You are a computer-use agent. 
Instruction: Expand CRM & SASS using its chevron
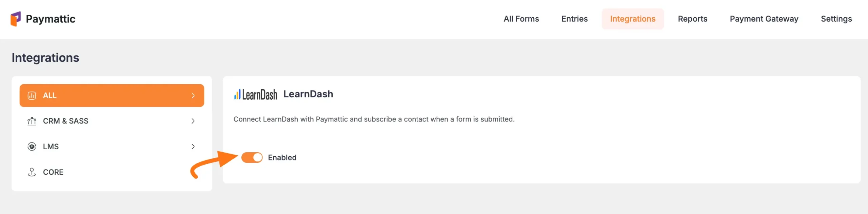point(193,121)
